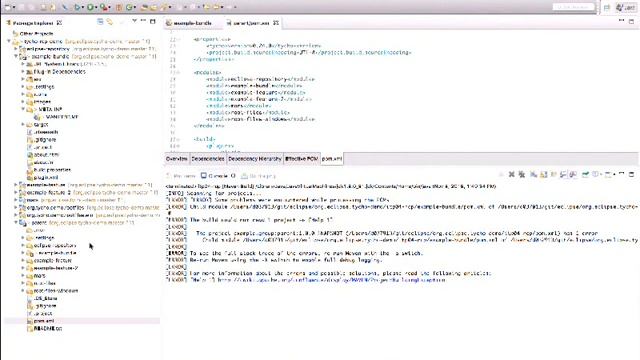Image resolution: width=640 pixels, height=360 pixels.
Task: Collapse the parent project node
Action: [16, 223]
